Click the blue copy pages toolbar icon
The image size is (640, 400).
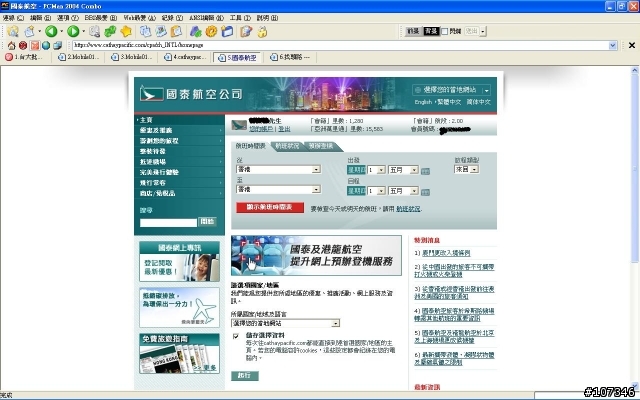tap(145, 31)
